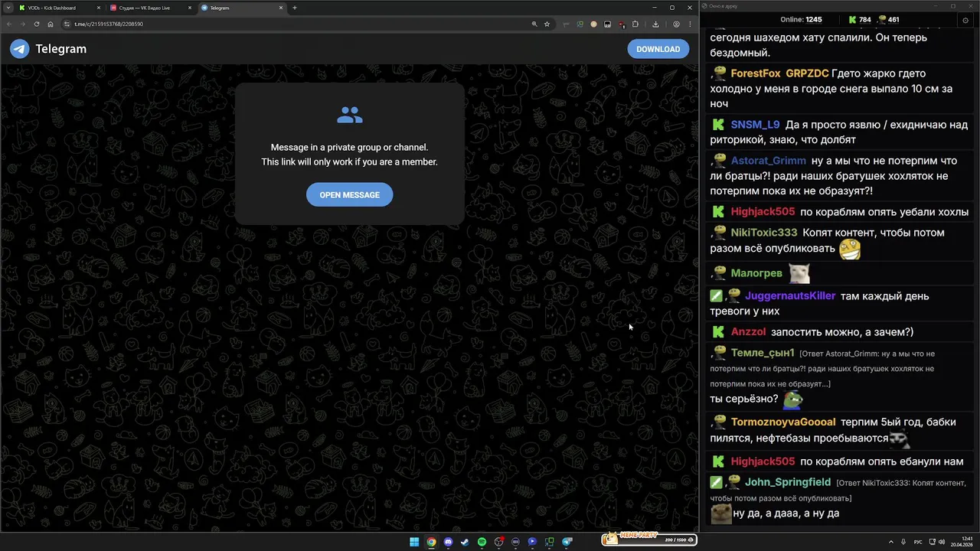Click username TormoznoyvaGoooal in chat
980x551 pixels.
(x=783, y=422)
